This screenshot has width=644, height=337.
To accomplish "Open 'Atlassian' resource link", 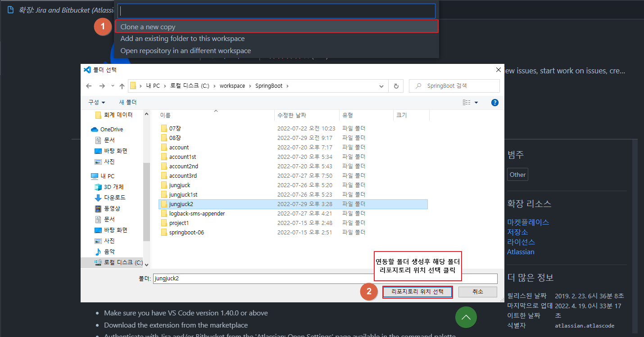I will pos(521,252).
